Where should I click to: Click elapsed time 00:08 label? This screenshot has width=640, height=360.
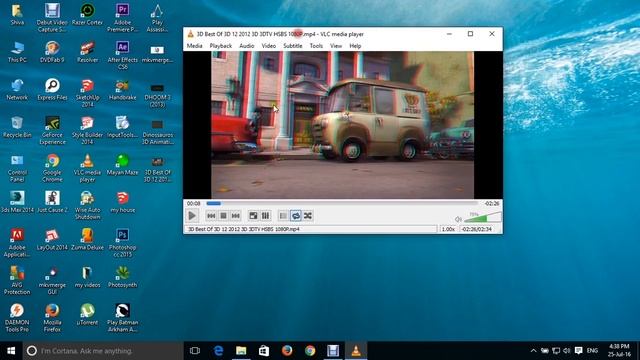(193, 203)
